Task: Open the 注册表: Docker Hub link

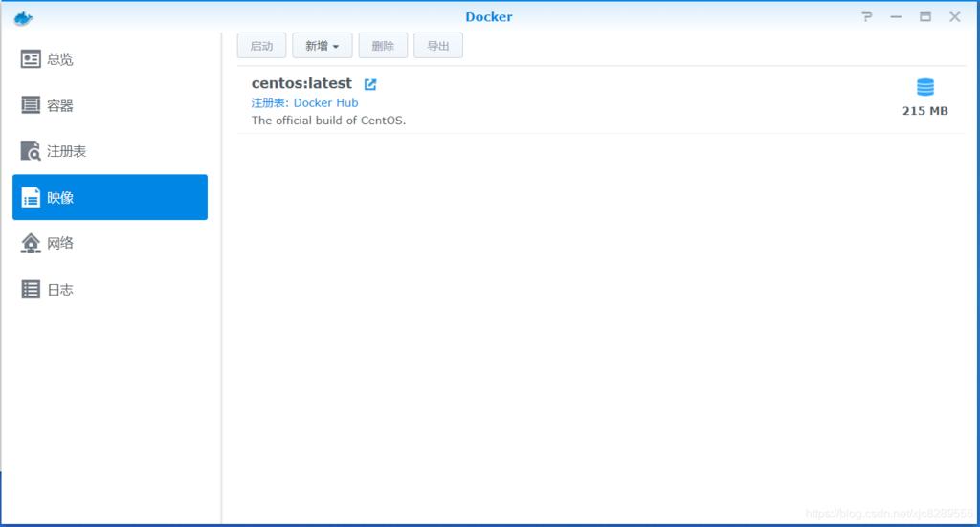Action: pos(304,102)
